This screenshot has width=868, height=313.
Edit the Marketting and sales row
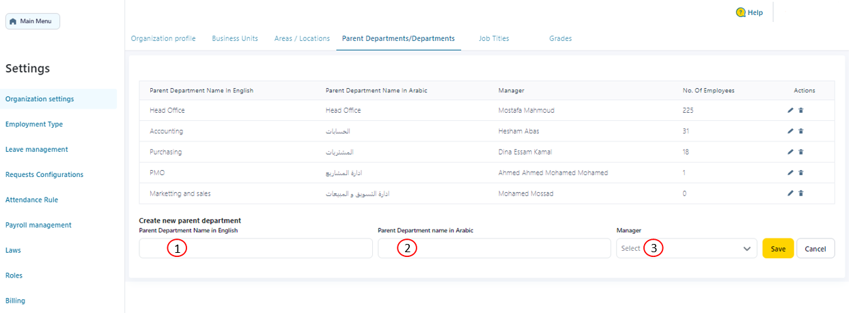pos(790,193)
